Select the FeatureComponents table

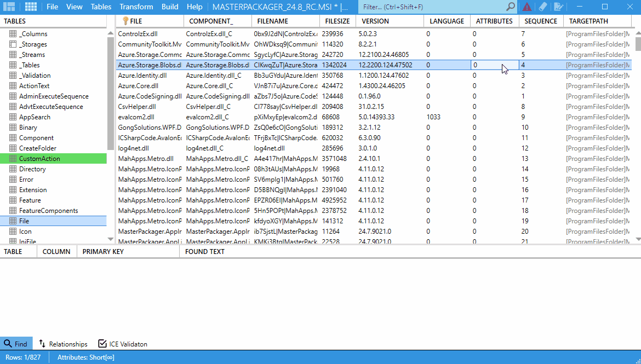(54, 211)
